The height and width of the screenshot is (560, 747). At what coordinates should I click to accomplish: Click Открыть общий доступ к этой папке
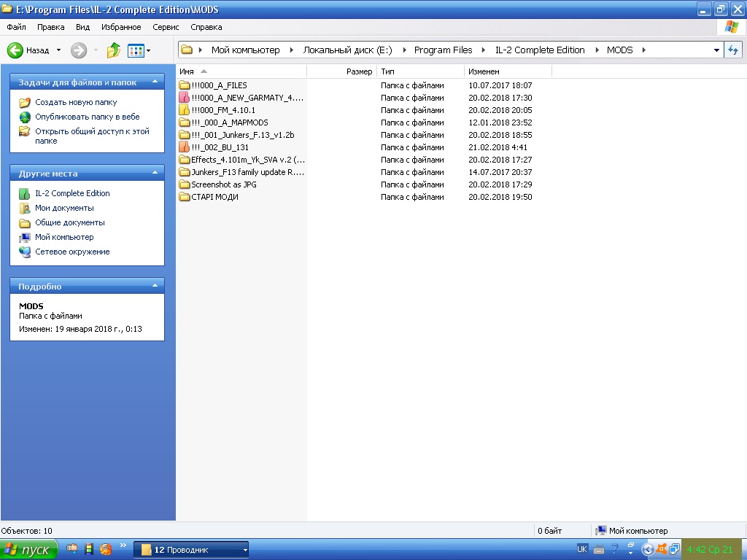click(x=92, y=136)
